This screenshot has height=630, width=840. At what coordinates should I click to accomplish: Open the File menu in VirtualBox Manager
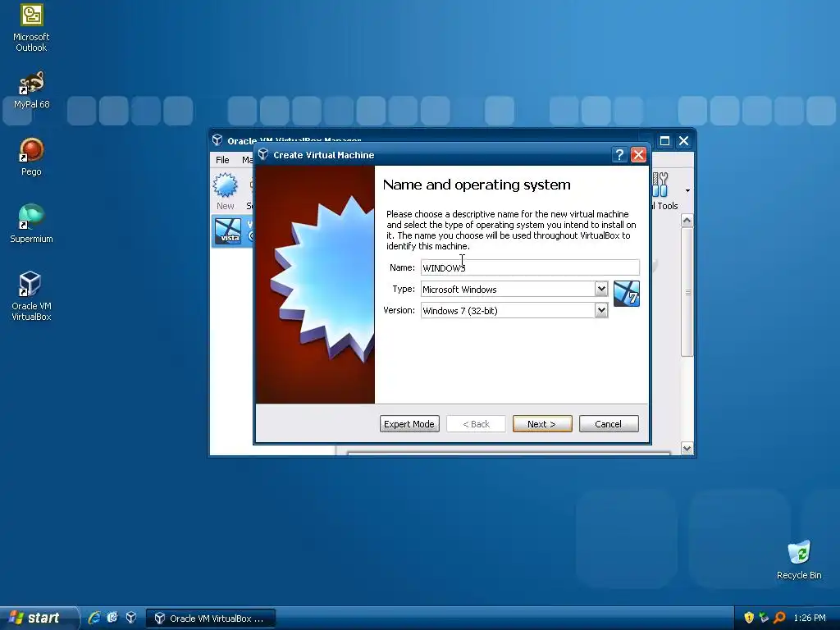click(x=222, y=160)
